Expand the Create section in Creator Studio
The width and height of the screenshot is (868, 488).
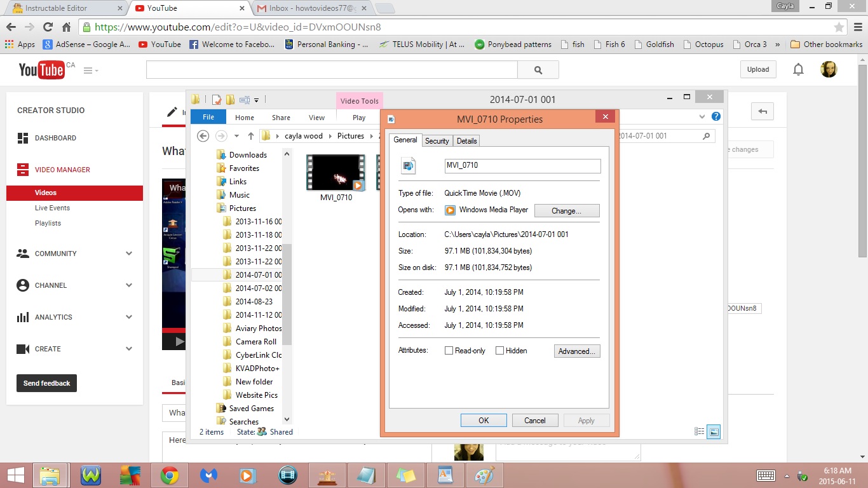129,349
